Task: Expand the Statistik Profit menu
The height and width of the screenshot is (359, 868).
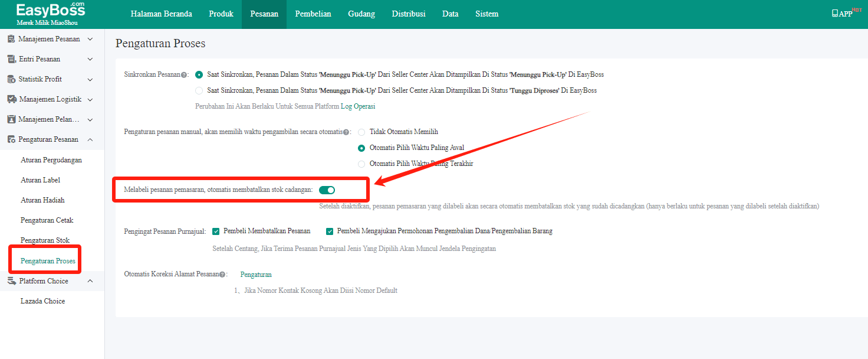Action: 90,79
